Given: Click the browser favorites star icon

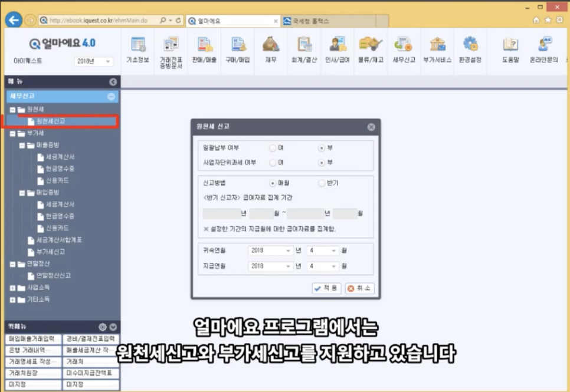Looking at the screenshot, I should (548, 20).
